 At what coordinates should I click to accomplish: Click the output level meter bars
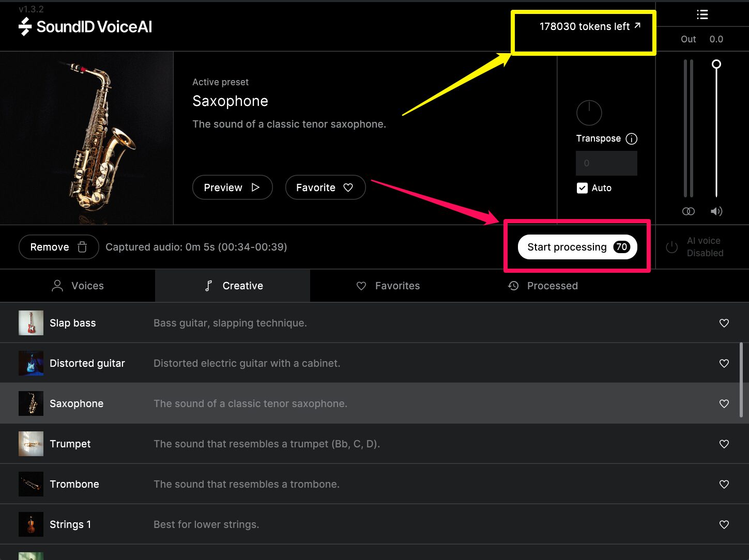[689, 128]
